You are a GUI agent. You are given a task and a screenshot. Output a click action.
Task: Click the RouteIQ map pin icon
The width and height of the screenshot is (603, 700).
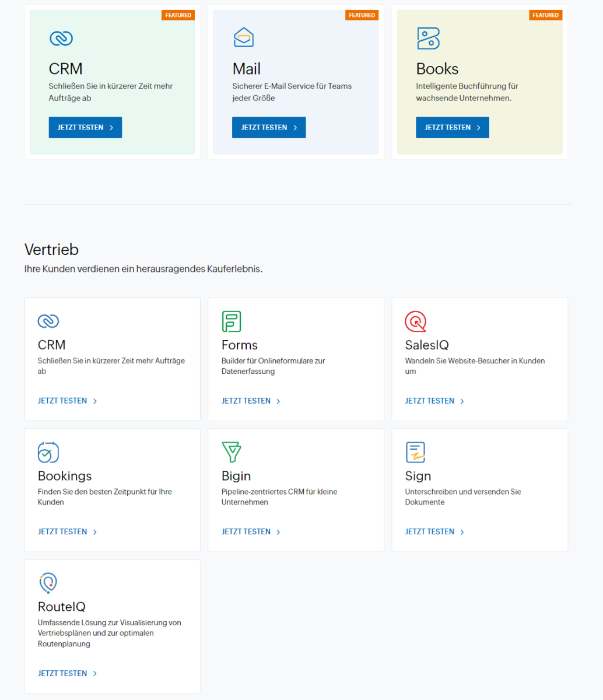48,583
